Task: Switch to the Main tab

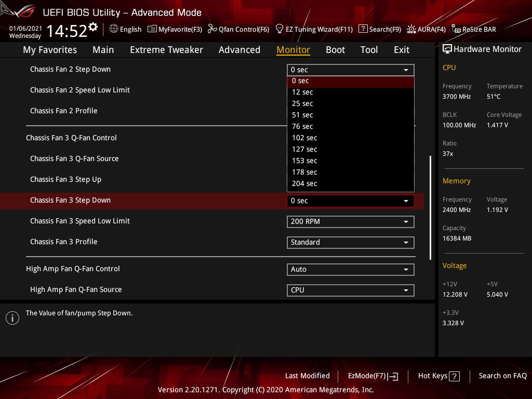Action: 103,50
